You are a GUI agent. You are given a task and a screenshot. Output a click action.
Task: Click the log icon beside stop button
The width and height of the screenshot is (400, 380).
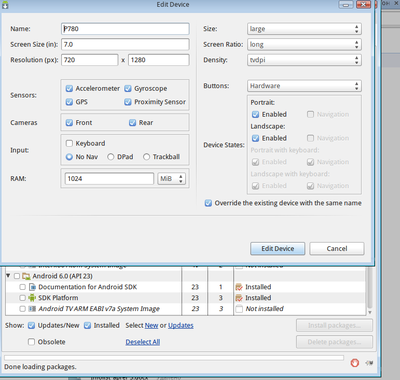point(369,363)
